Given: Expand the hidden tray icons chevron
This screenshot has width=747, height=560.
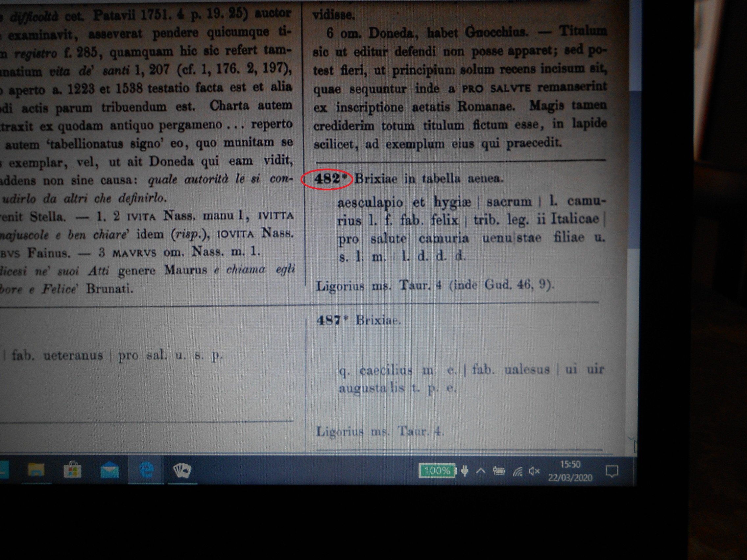Looking at the screenshot, I should [481, 471].
